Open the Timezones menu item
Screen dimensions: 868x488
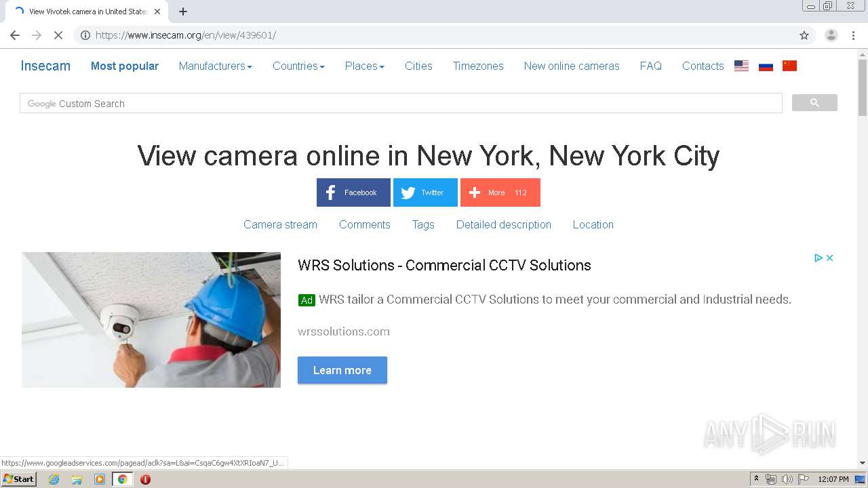coord(478,66)
